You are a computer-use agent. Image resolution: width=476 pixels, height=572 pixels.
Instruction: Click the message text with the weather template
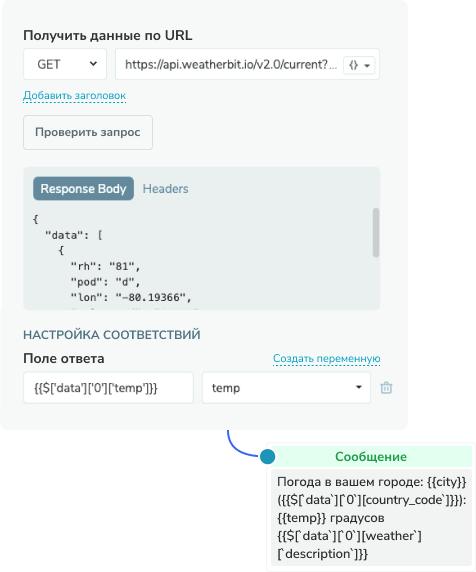371,518
